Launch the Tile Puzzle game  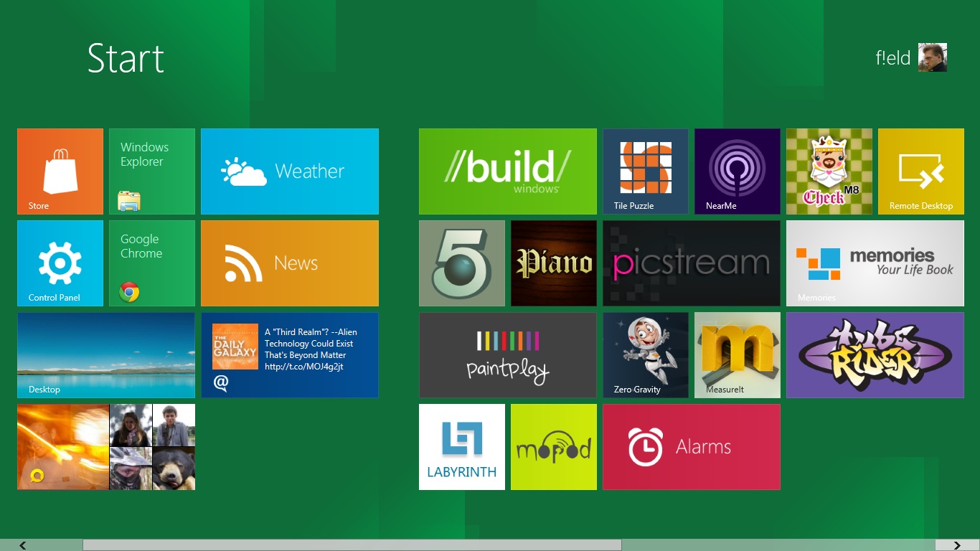pos(646,171)
